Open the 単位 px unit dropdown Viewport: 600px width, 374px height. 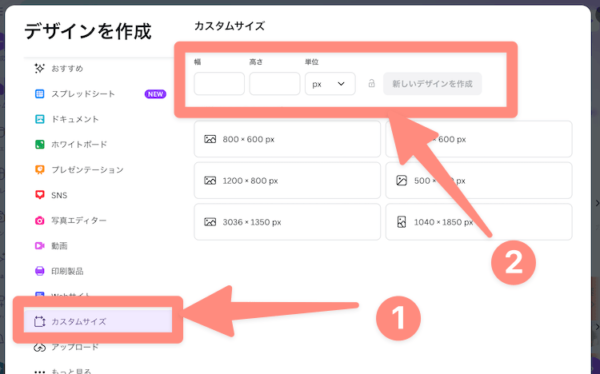click(330, 84)
